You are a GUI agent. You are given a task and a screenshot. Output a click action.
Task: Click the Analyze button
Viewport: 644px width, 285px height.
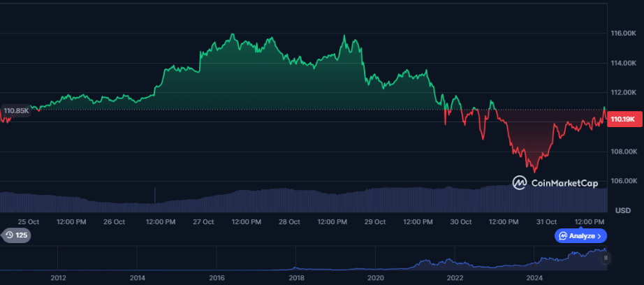580,235
